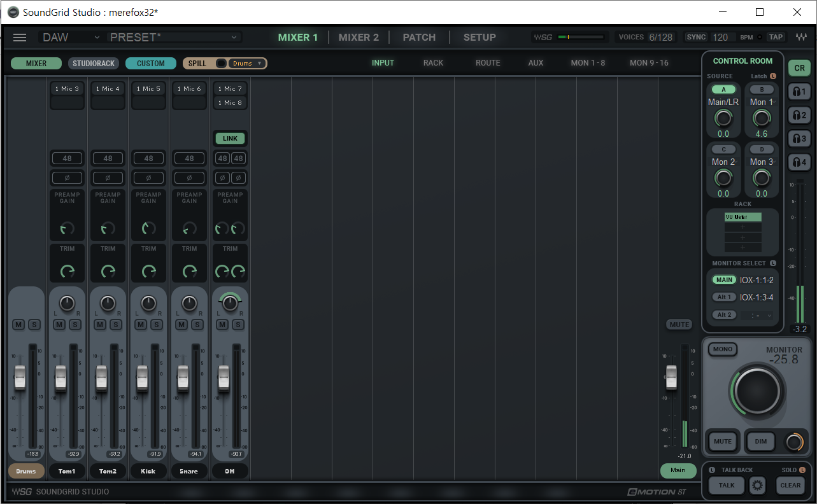
Task: Toggle the LINK button on OH channel
Action: tap(230, 138)
